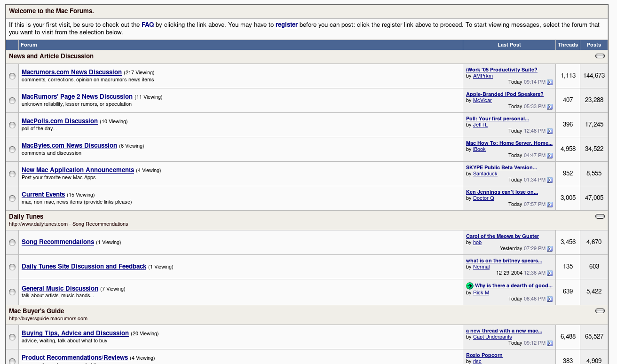Click status icon for Buying Tips forum

[x=12, y=337]
